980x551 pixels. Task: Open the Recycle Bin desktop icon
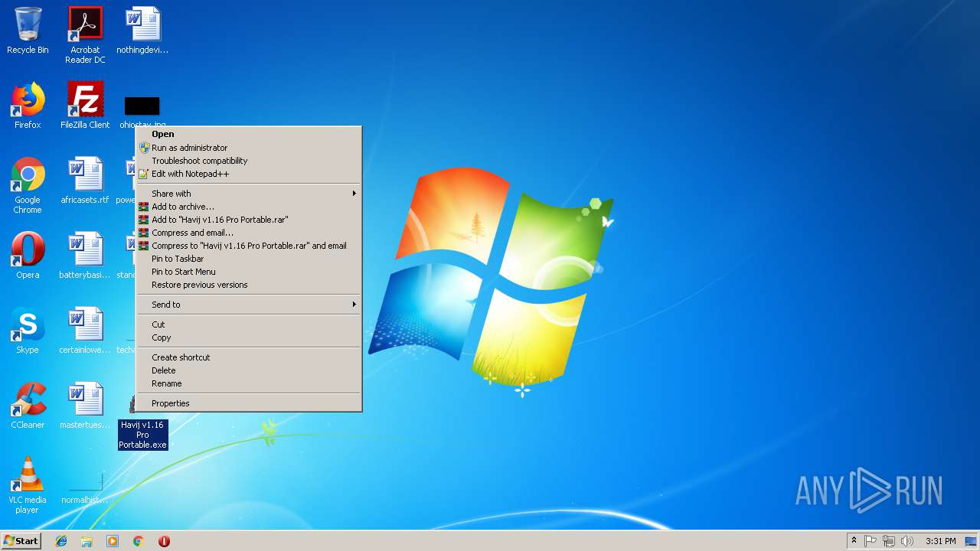tap(28, 31)
